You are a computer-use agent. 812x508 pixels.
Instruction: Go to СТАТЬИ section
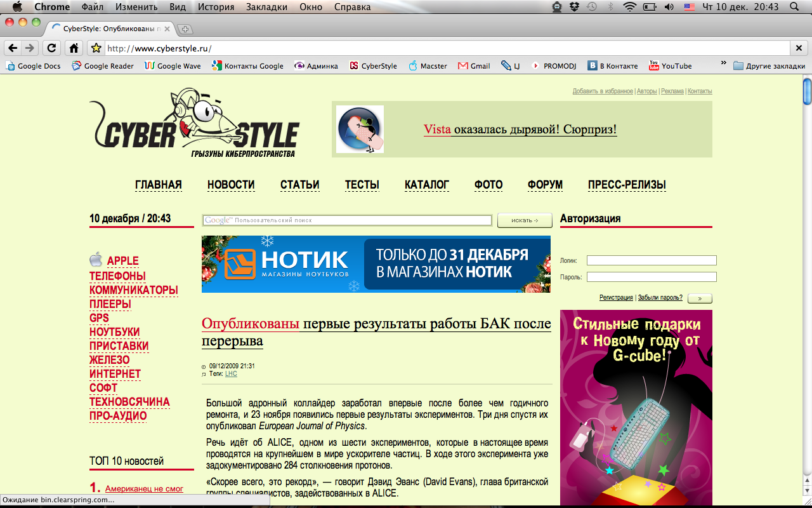[299, 185]
